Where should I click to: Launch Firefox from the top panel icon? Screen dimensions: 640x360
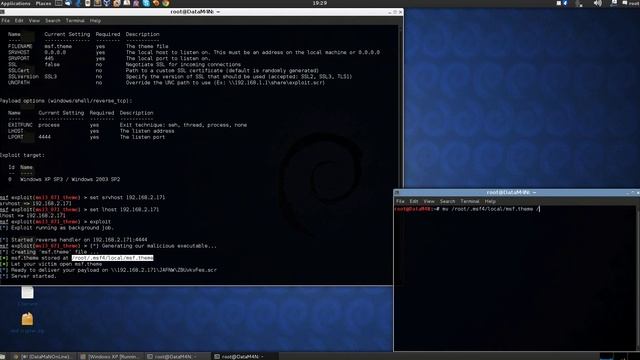156,3
